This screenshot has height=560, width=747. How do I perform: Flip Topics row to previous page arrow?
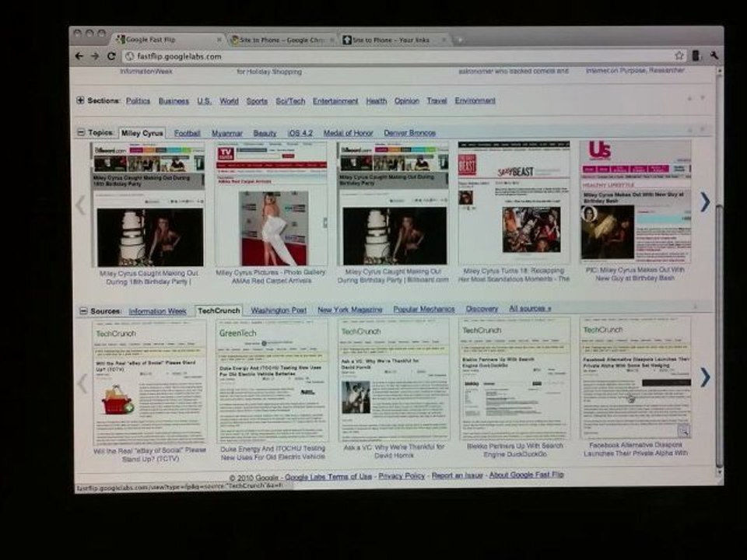[80, 205]
